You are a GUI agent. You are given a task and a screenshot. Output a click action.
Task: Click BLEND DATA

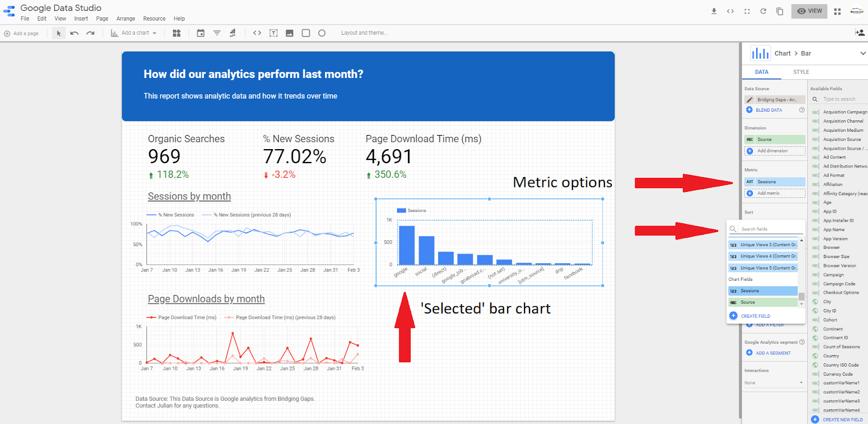(x=764, y=110)
